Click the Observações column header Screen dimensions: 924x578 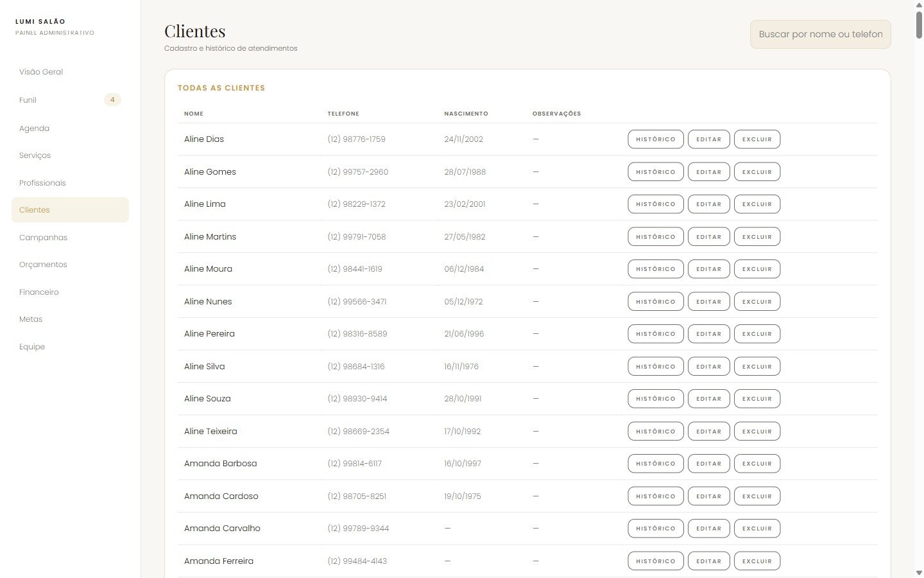point(556,114)
